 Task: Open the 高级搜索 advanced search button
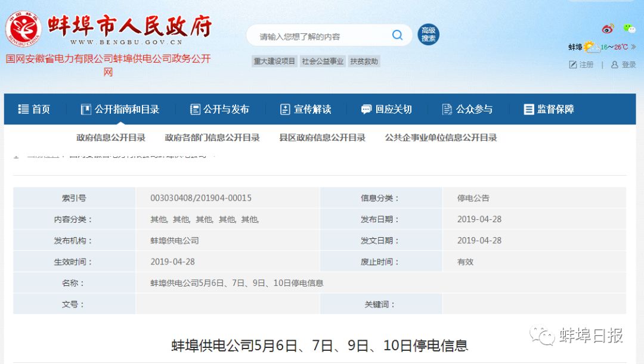coord(428,35)
